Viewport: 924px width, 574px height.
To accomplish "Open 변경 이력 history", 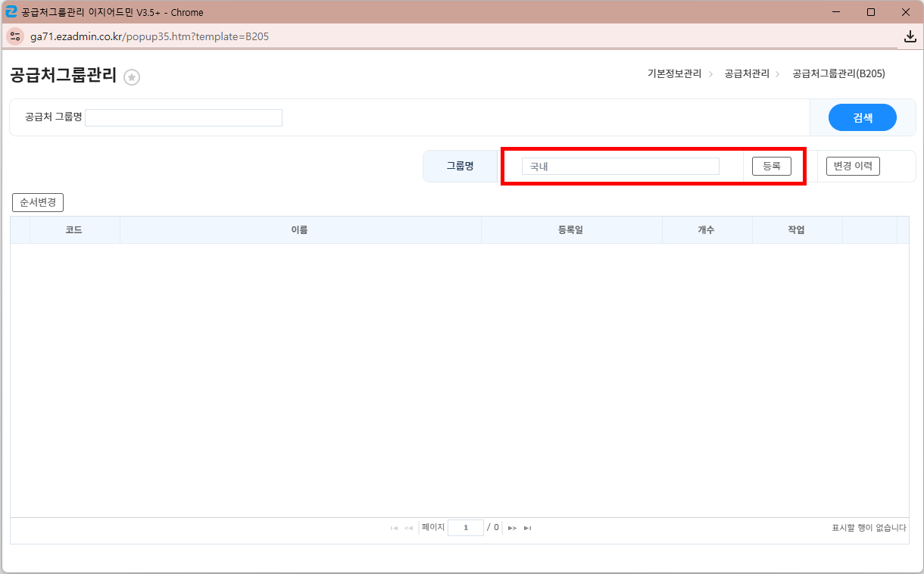I will 852,166.
